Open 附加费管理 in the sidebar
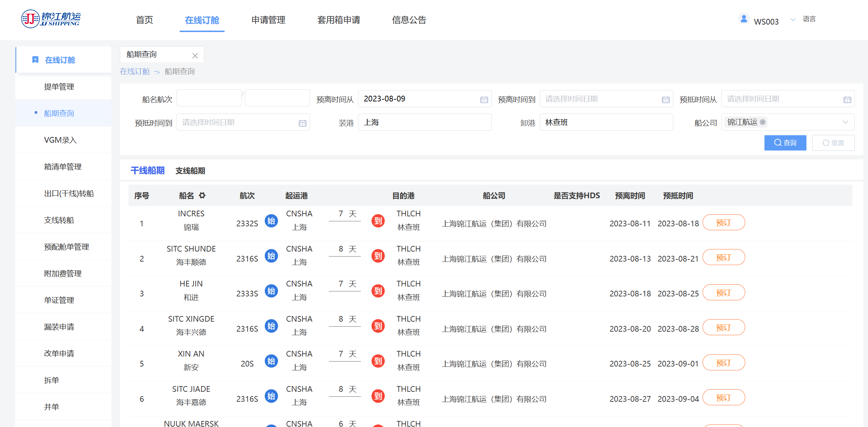This screenshot has width=868, height=427. pyautogui.click(x=63, y=273)
